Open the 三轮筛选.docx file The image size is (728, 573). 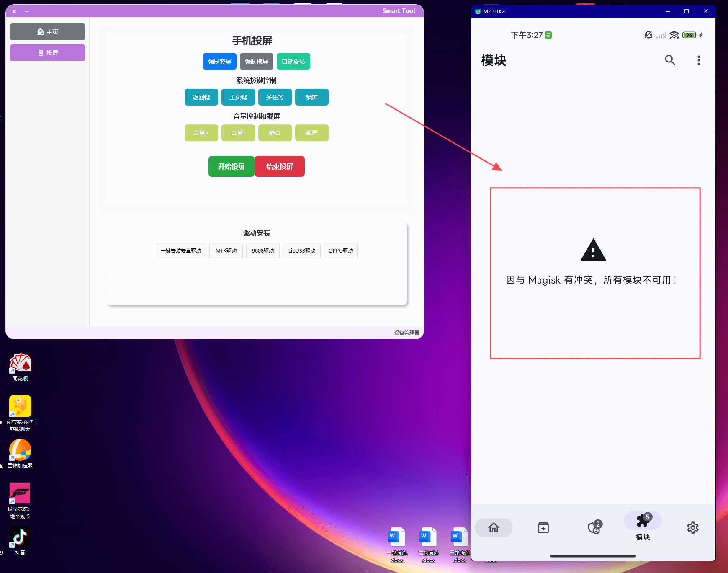[x=460, y=545]
